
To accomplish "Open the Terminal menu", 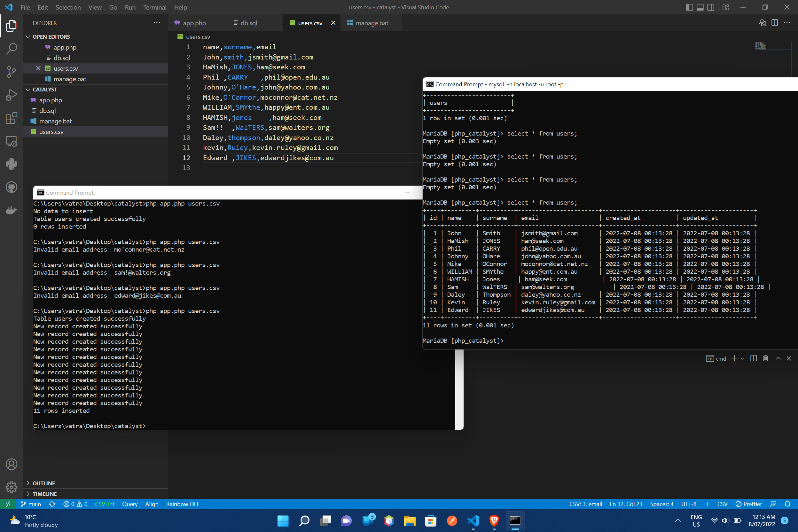I will point(155,7).
